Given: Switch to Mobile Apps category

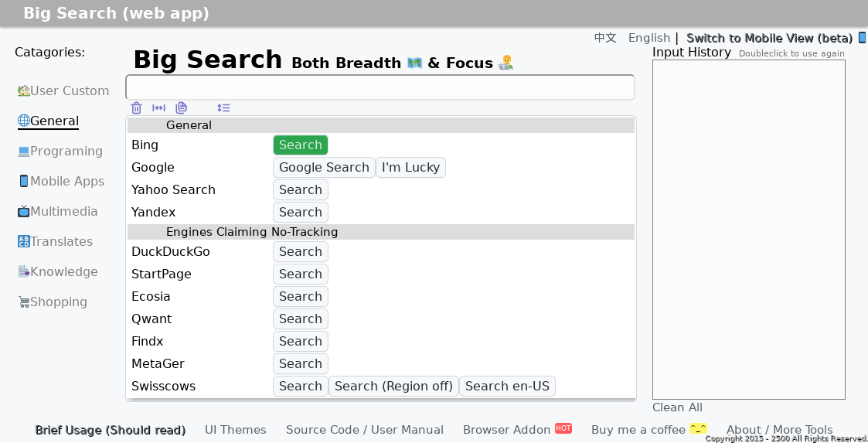Looking at the screenshot, I should click(61, 181).
